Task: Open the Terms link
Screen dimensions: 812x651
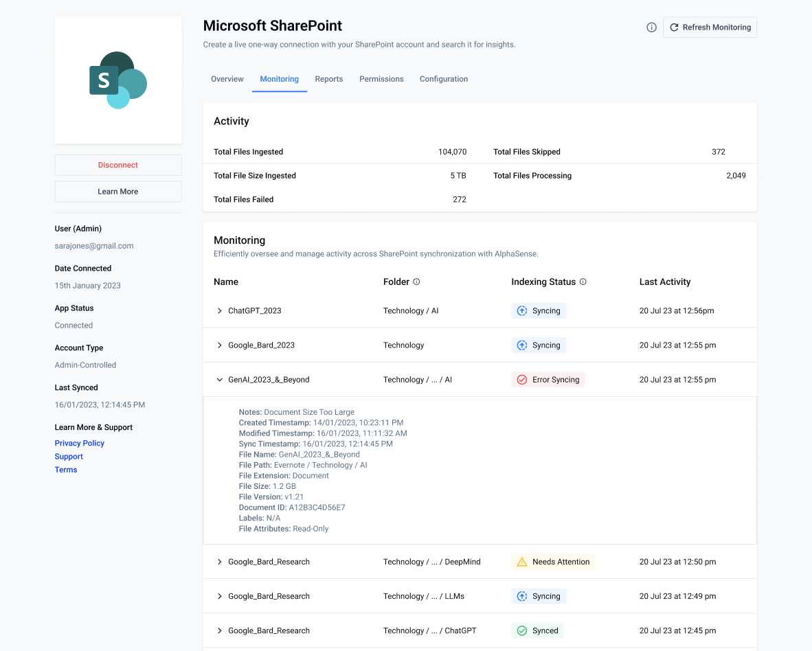Action: click(x=66, y=470)
